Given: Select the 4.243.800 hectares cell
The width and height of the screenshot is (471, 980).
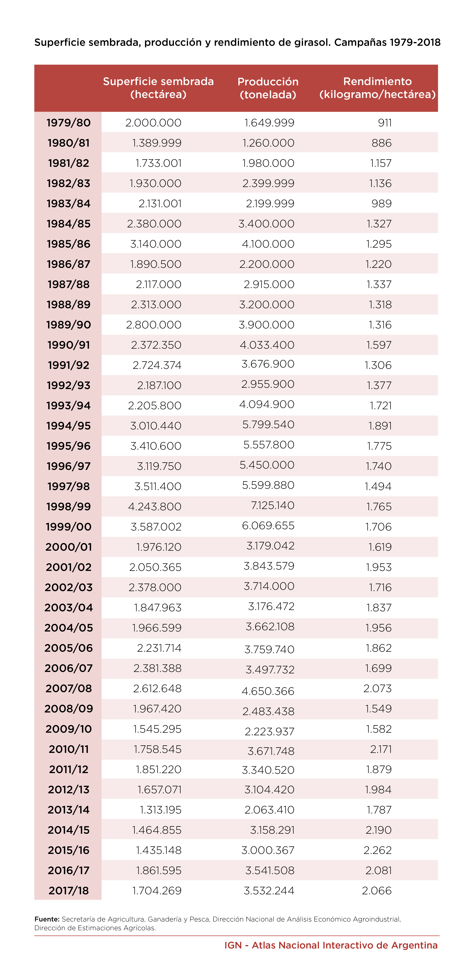Looking at the screenshot, I should click(155, 507).
